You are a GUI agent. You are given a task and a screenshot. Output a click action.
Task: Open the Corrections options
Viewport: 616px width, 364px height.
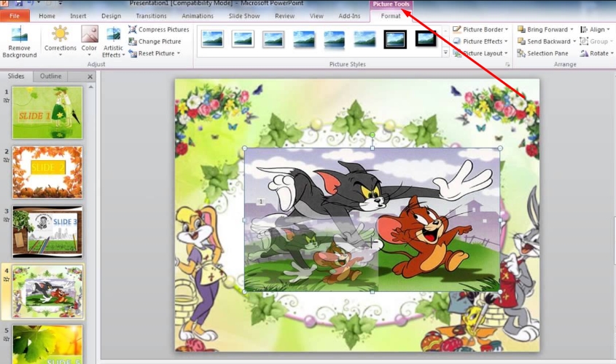coord(60,41)
